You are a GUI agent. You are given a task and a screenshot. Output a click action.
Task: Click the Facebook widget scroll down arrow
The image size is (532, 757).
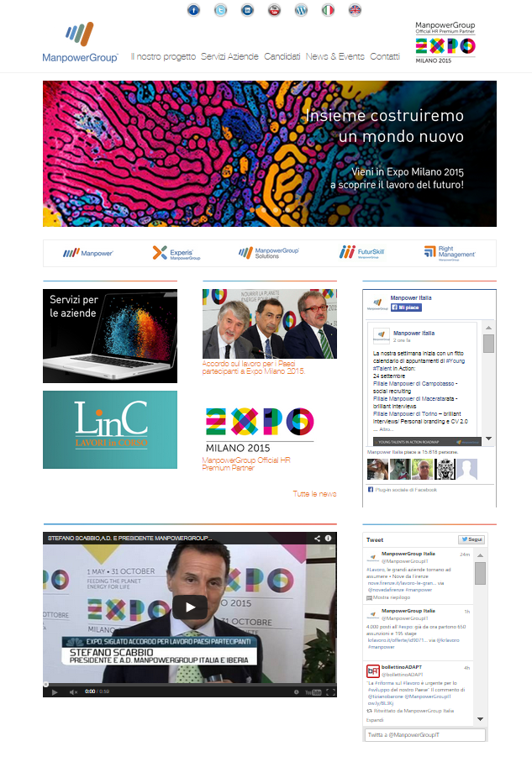(x=488, y=439)
